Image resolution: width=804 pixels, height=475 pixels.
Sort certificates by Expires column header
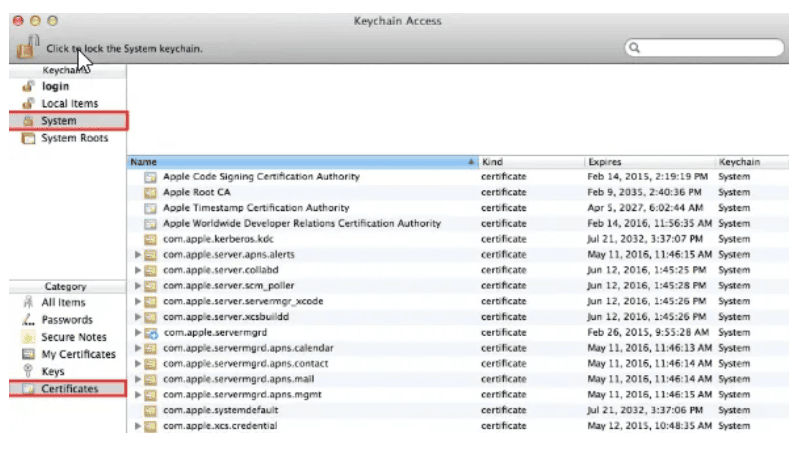[x=648, y=161]
